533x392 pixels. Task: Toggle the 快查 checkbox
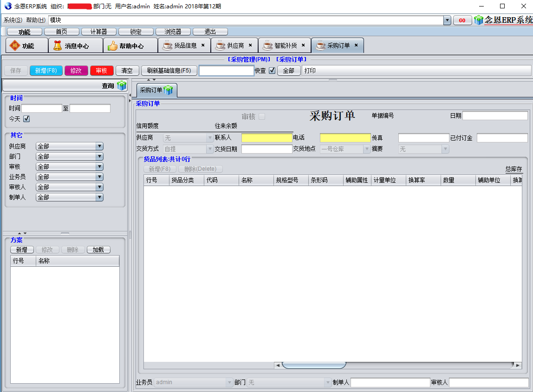coord(272,71)
